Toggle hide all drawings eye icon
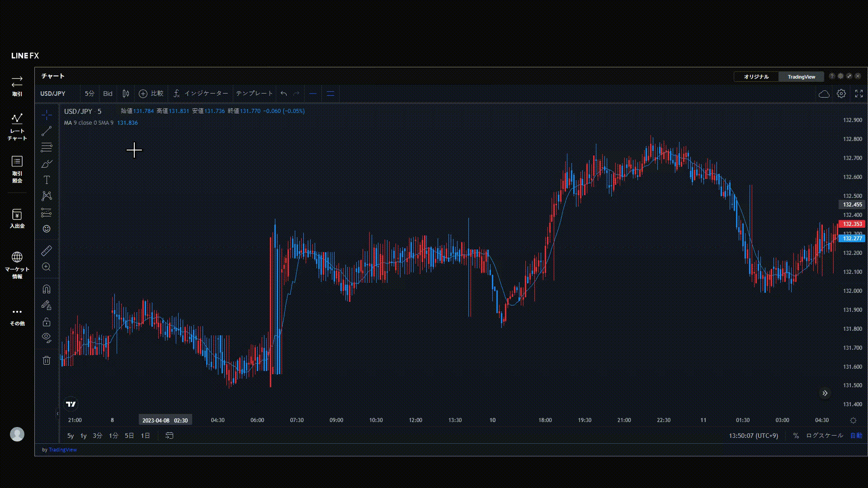868x488 pixels. [47, 338]
